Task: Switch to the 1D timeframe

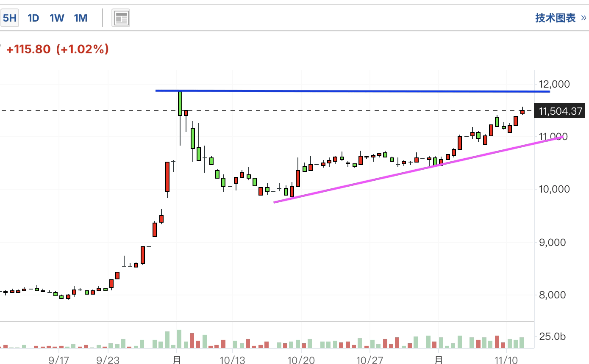Action: click(x=33, y=18)
